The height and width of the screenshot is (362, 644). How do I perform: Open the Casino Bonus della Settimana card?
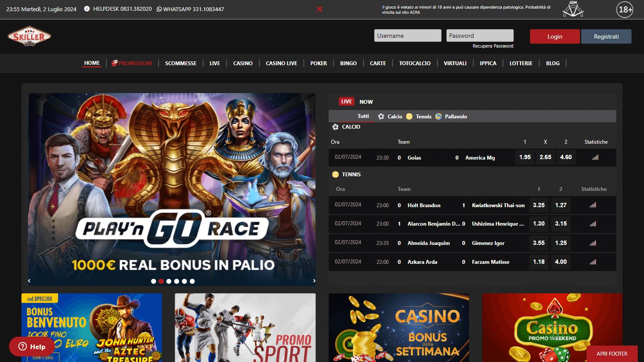click(x=399, y=328)
